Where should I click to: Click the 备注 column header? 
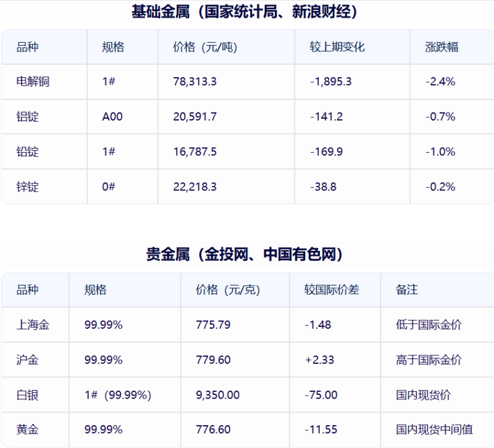tap(407, 290)
